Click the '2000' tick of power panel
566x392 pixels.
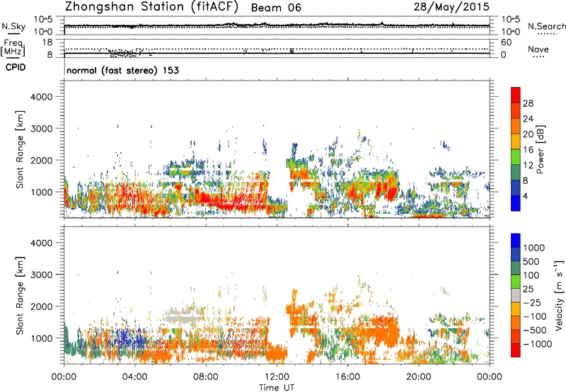pyautogui.click(x=42, y=160)
